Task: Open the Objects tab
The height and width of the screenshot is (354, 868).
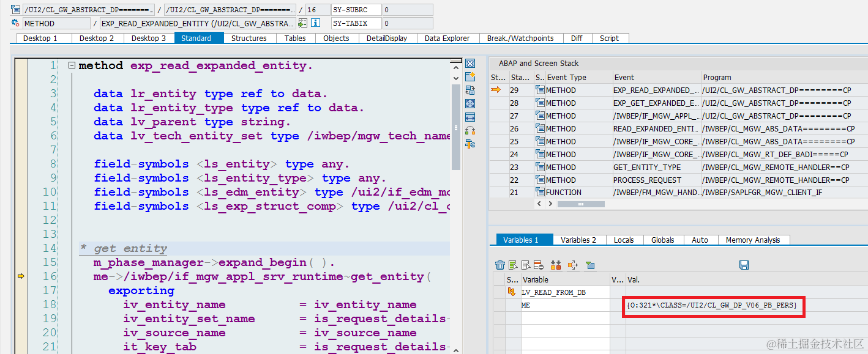Action: click(x=337, y=38)
